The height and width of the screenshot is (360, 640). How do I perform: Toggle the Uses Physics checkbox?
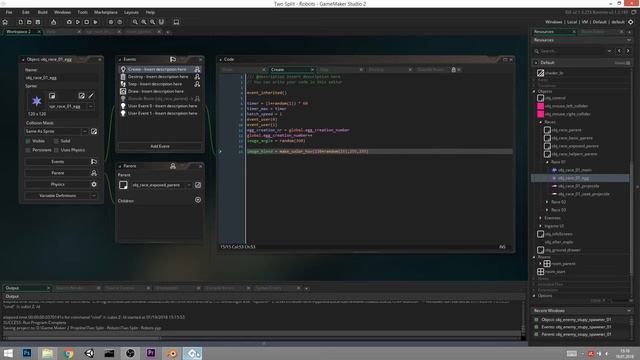pyautogui.click(x=56, y=150)
